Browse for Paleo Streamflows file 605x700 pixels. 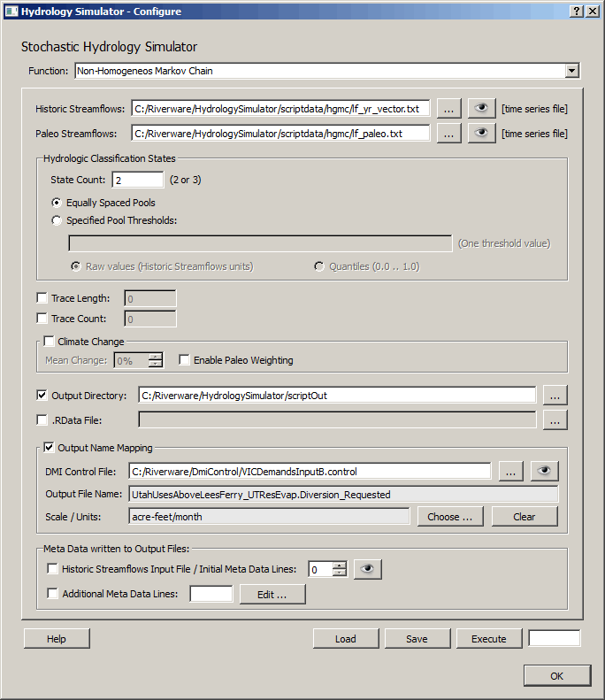448,134
